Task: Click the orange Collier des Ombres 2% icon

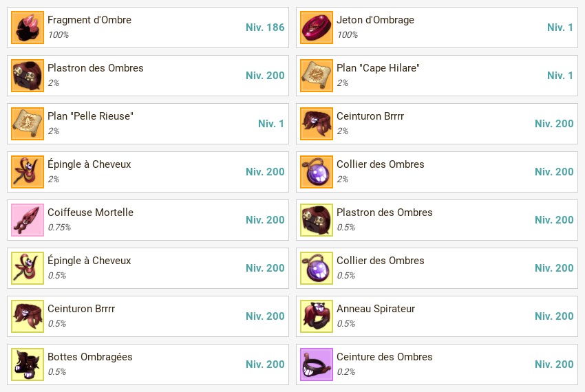Action: coord(317,172)
